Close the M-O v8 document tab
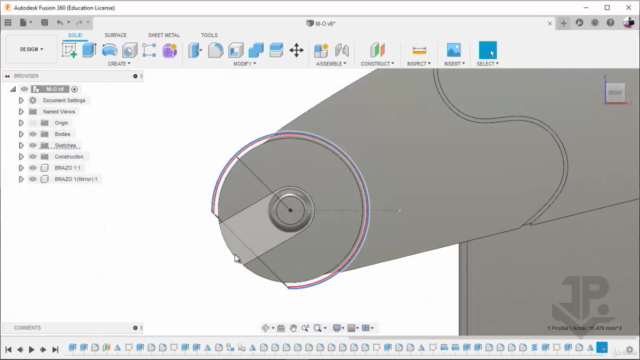This screenshot has height=360, width=640. click(x=549, y=23)
